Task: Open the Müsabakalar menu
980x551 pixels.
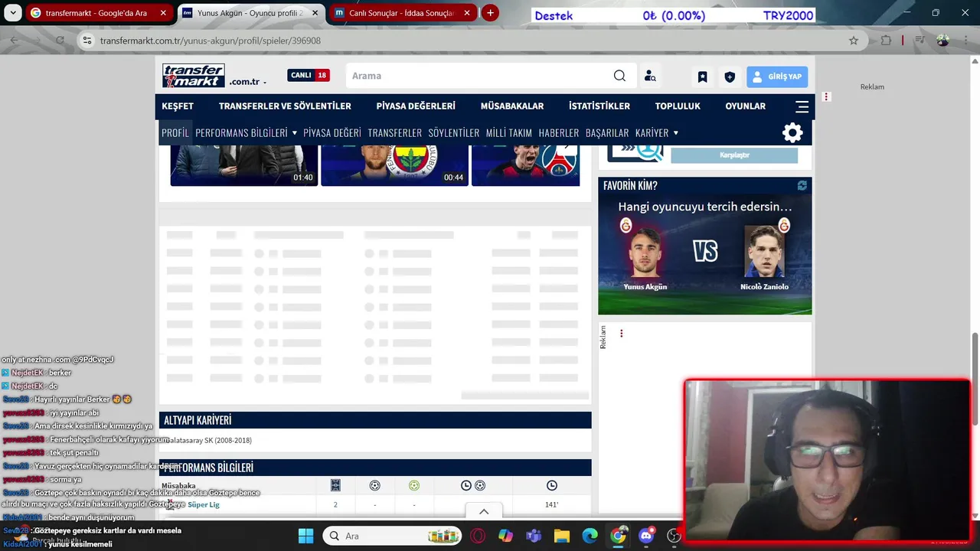Action: click(x=512, y=106)
